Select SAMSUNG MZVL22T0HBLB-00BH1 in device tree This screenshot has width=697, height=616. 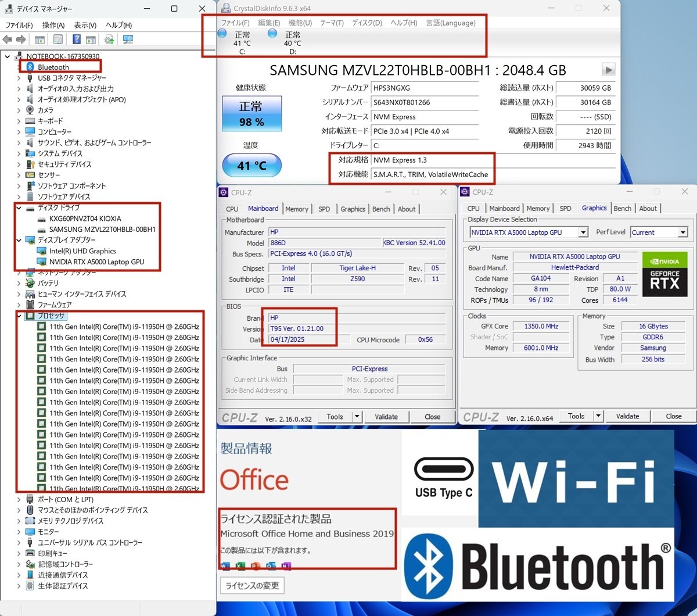click(x=102, y=230)
